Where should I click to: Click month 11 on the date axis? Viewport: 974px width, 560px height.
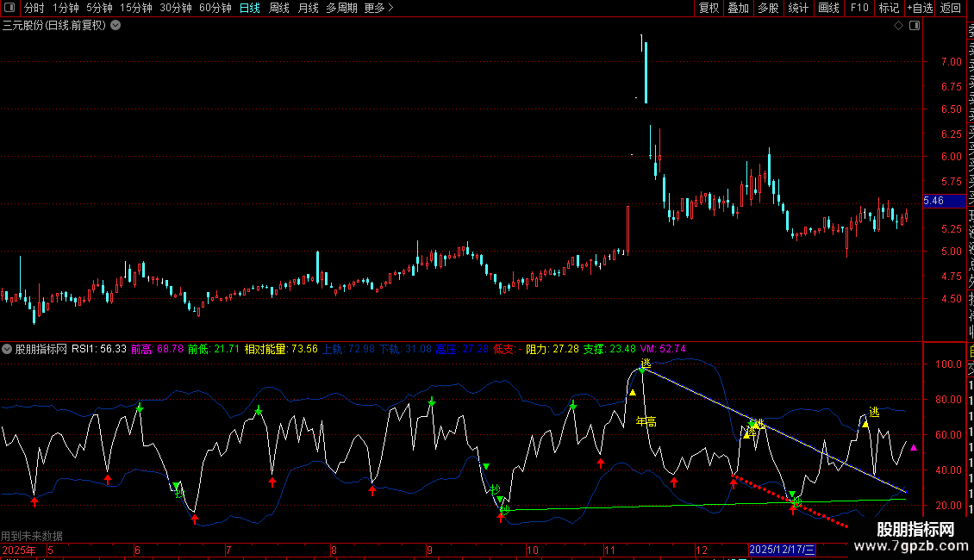click(609, 550)
